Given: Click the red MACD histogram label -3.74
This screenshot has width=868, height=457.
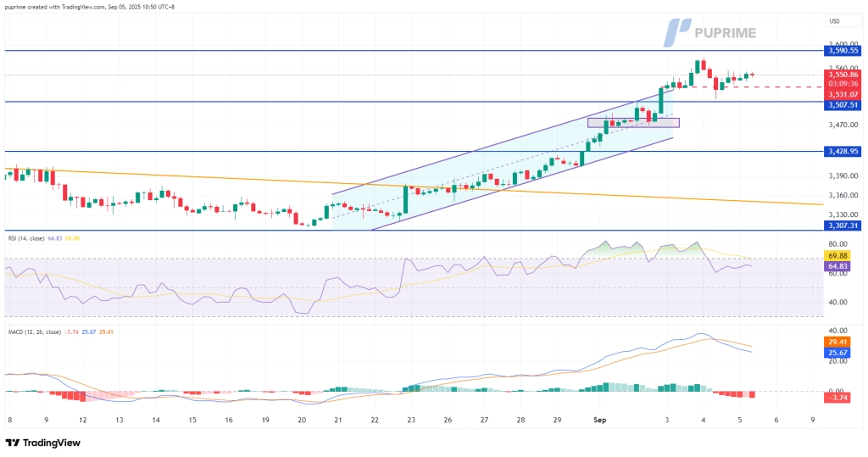Looking at the screenshot, I should 837,397.
